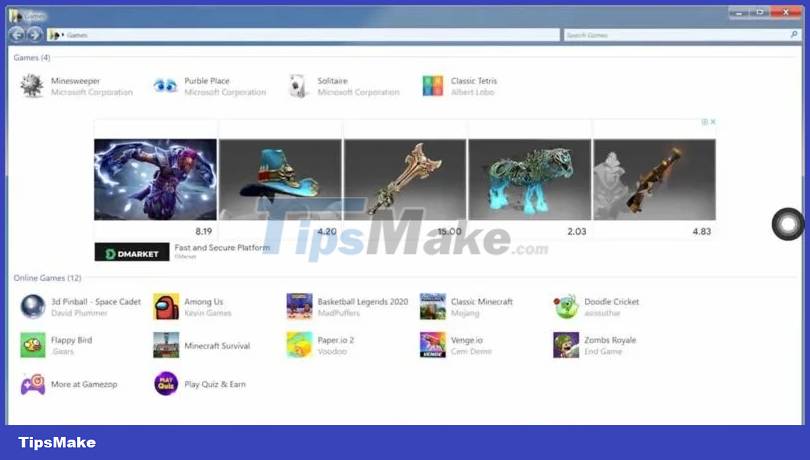Open the Minecraft Survival icon
The height and width of the screenshot is (460, 810).
(166, 345)
